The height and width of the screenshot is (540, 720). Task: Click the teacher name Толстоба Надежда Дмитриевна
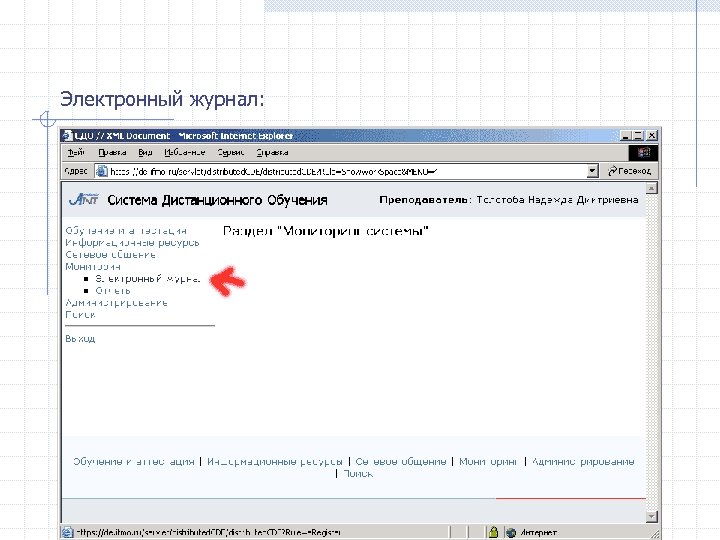pos(557,200)
